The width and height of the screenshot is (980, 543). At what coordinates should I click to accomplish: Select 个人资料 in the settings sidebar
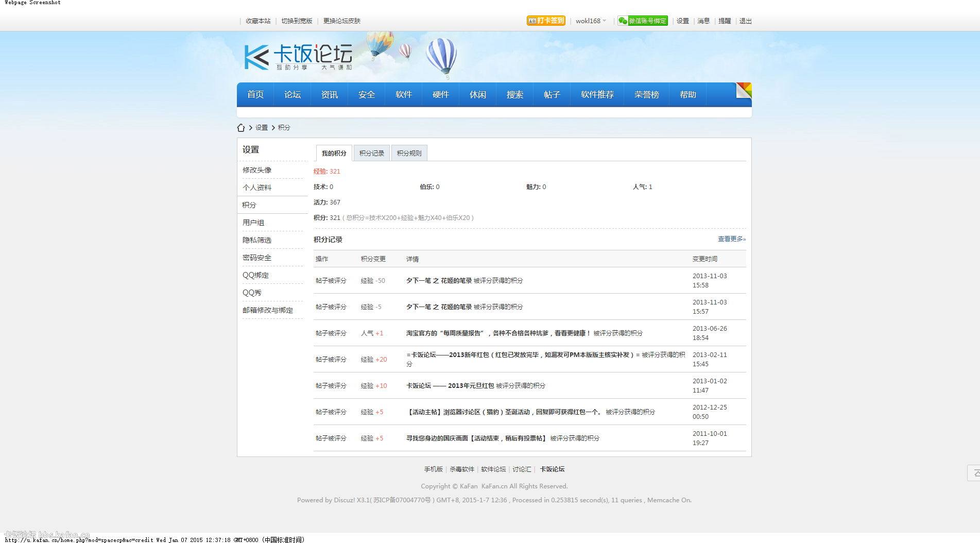[257, 188]
